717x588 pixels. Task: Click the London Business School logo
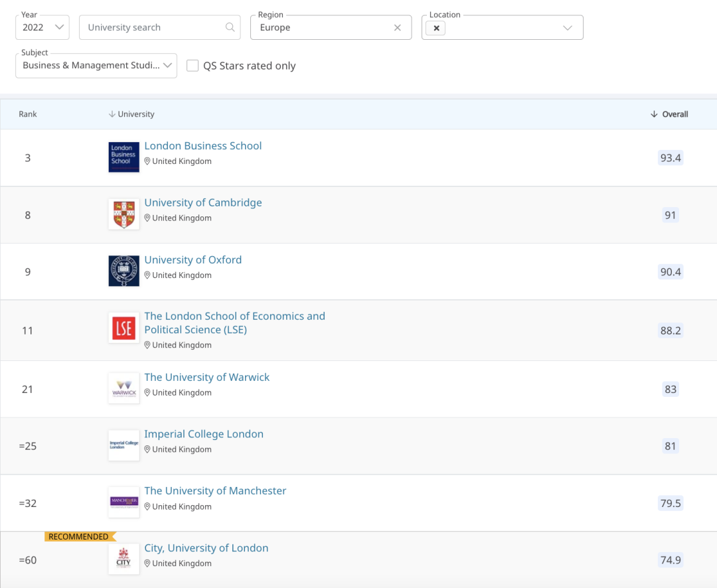(123, 157)
